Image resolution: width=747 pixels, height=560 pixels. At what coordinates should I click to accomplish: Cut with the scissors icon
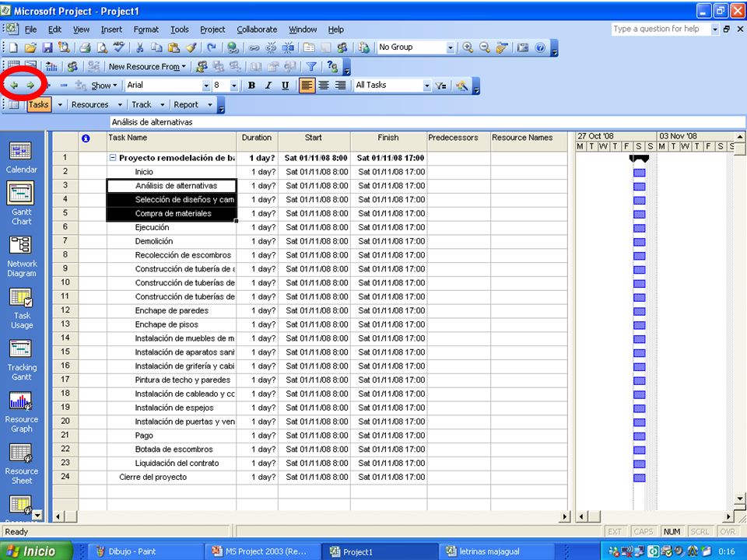click(x=139, y=47)
